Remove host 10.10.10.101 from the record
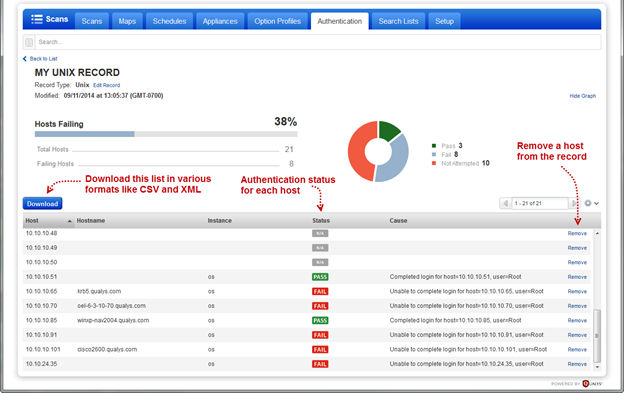 (577, 350)
